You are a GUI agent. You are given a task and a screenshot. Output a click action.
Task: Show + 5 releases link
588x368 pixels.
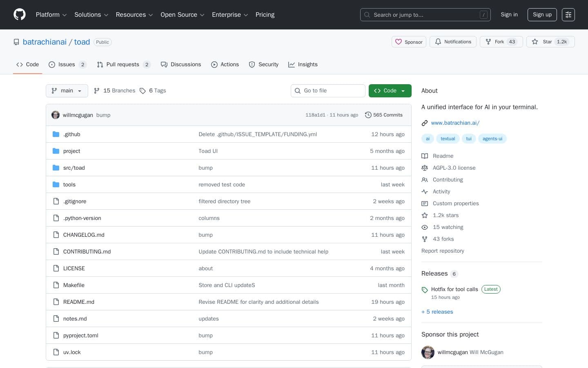pos(437,312)
